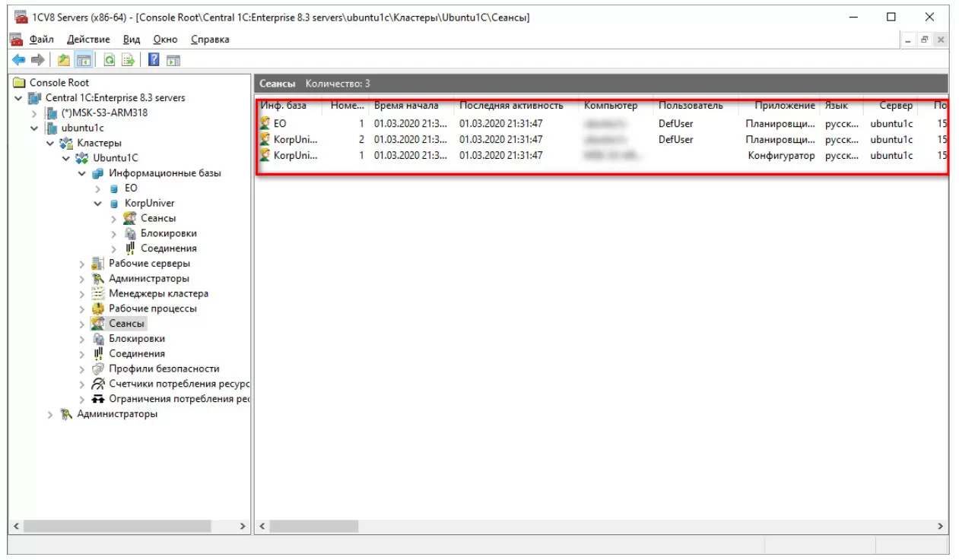Click the Профили безопасности icon
Screen dimensions: 959x560
click(x=98, y=369)
